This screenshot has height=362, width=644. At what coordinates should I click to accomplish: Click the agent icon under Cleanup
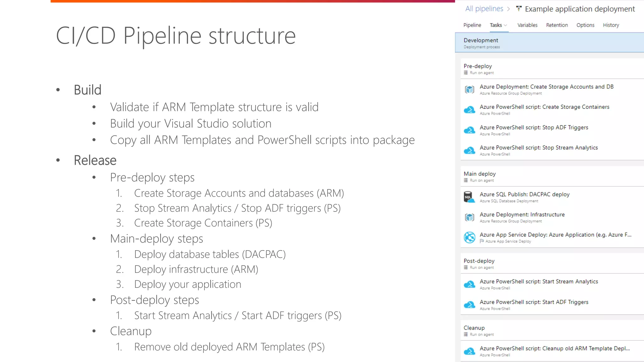tap(466, 335)
